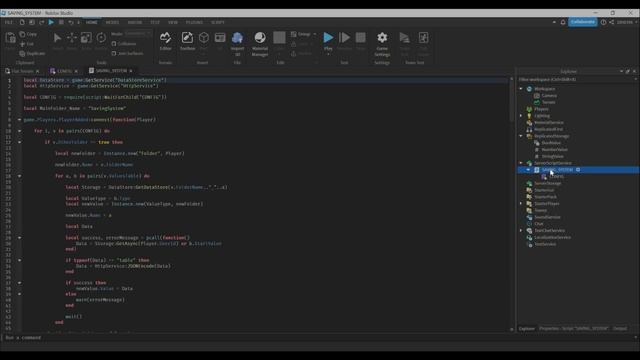The width and height of the screenshot is (640, 360).
Task: Switch to the PLUGINS ribbon tab
Action: pos(194,22)
